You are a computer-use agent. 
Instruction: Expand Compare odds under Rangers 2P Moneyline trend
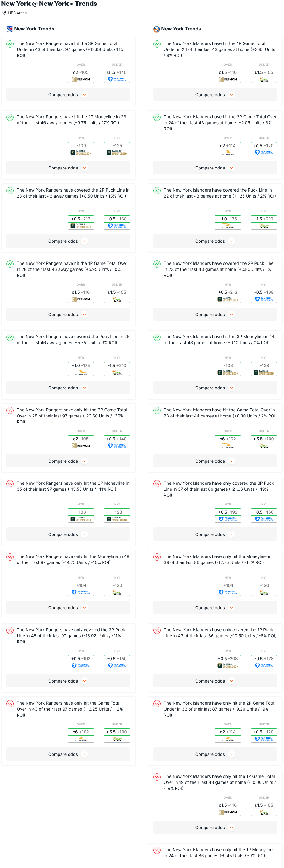(x=68, y=168)
